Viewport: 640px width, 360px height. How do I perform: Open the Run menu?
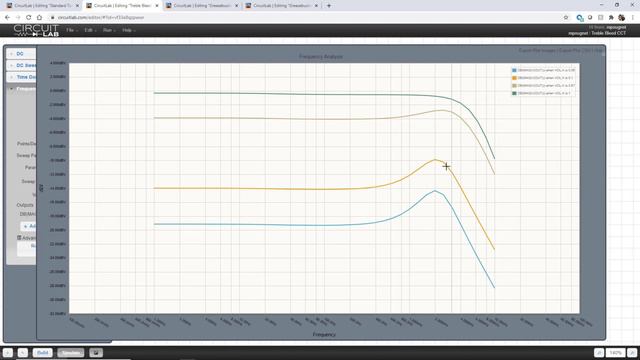tap(109, 30)
